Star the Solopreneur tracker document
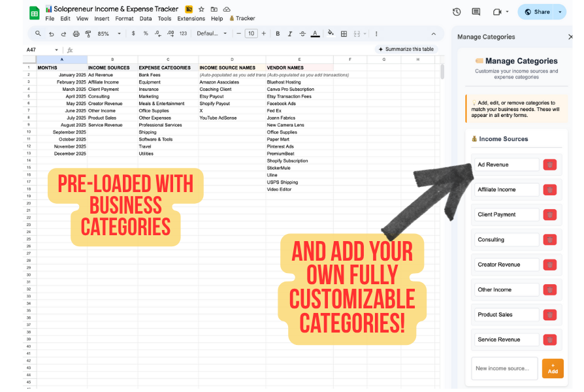Image resolution: width=584 pixels, height=392 pixels. click(x=201, y=9)
